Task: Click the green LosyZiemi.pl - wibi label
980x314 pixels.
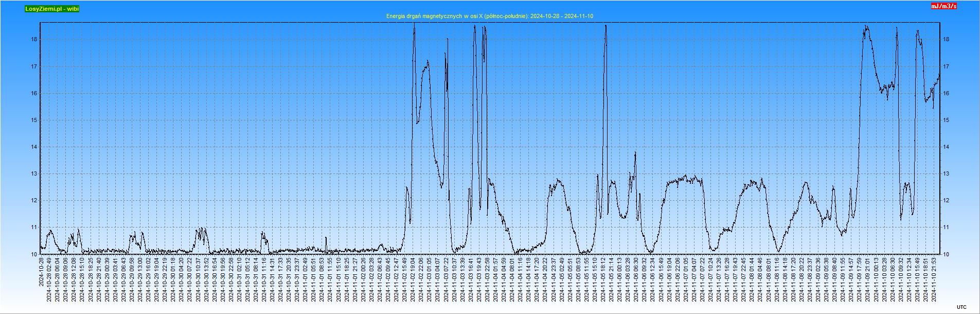Action: pyautogui.click(x=52, y=9)
